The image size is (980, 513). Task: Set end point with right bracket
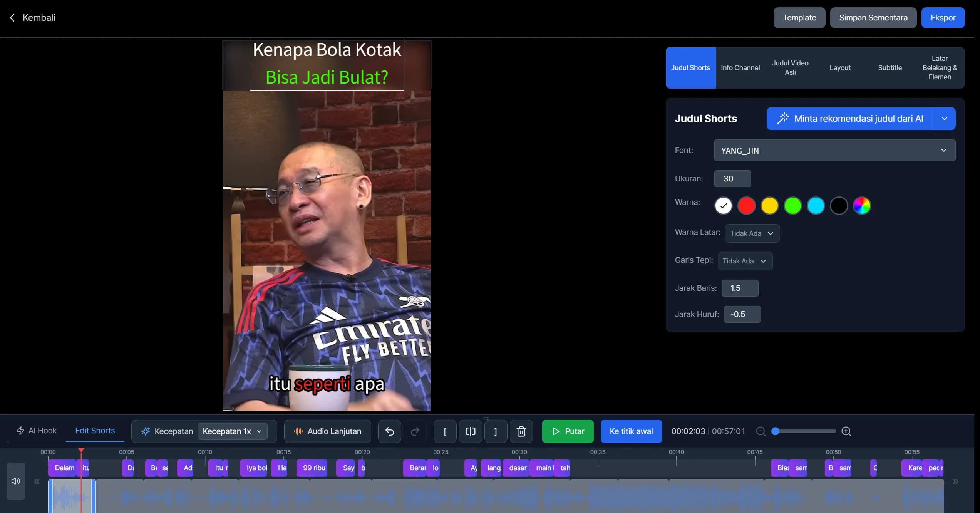495,431
